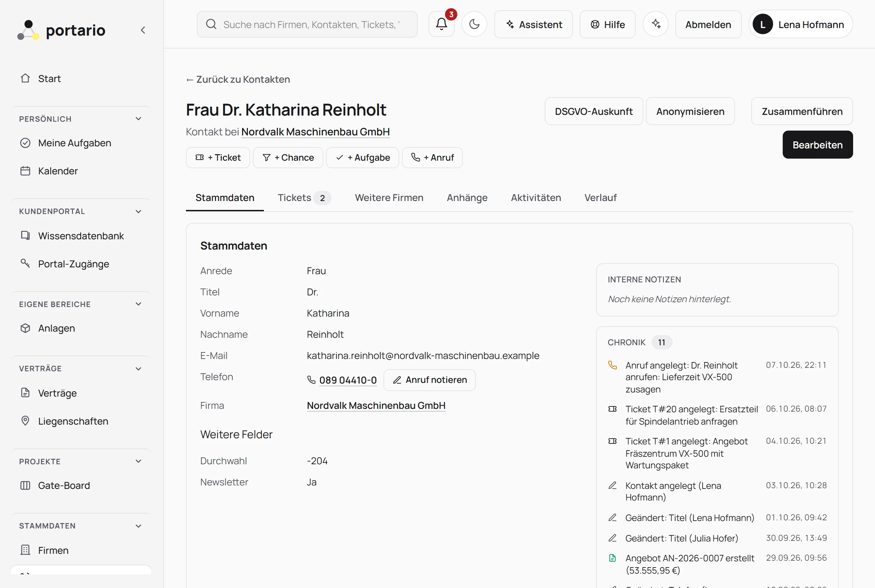Collapse the STAMMDATEN sidebar section

click(138, 526)
